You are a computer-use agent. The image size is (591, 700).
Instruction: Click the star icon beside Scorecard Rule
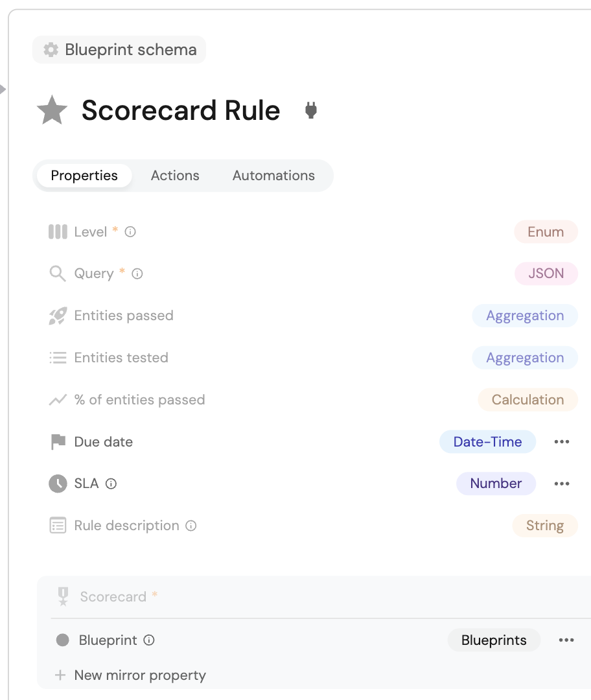(x=52, y=110)
